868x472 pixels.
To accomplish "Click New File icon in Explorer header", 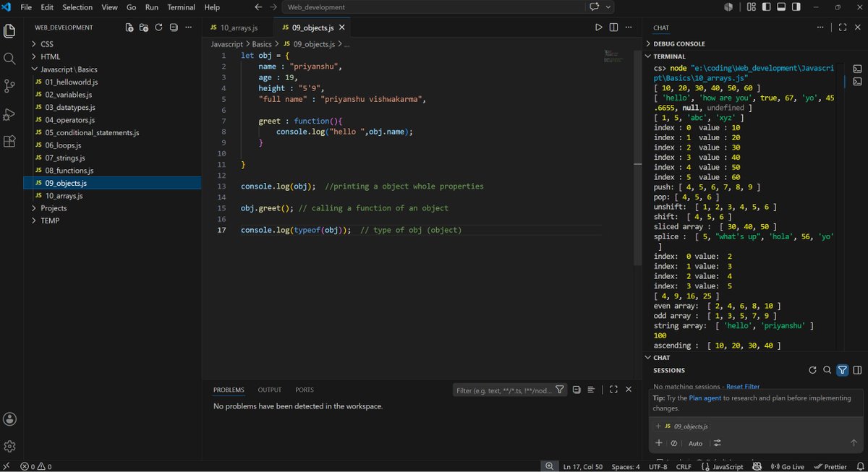I will point(129,27).
